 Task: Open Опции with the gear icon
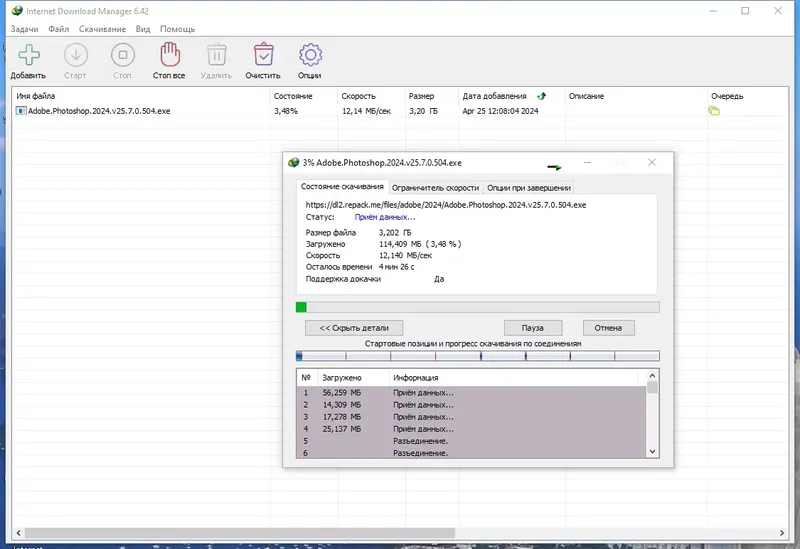[x=310, y=55]
